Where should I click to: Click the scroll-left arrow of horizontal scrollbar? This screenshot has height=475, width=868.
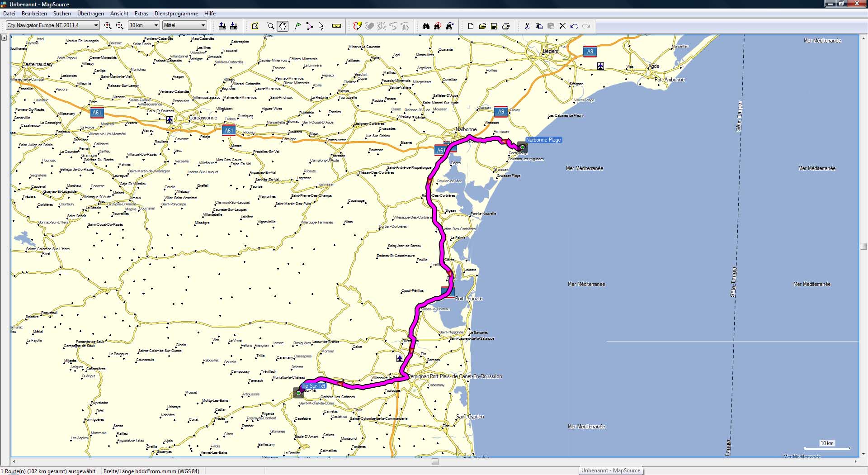[14, 462]
